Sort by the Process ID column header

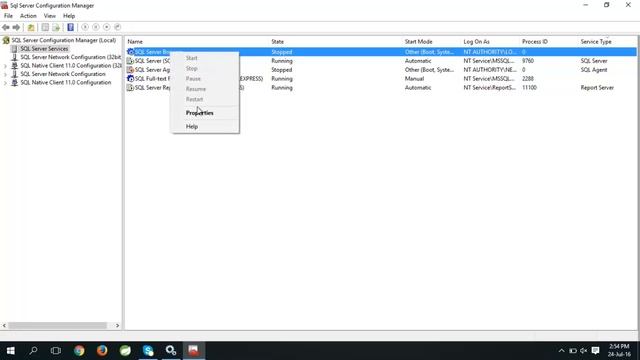(535, 42)
